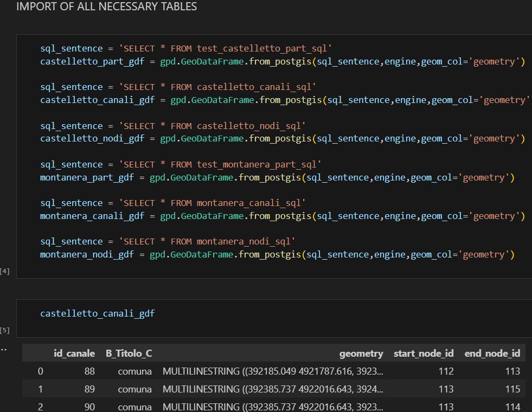Click the execution count [5] label
Image resolution: width=532 pixels, height=412 pixels.
pyautogui.click(x=5, y=330)
